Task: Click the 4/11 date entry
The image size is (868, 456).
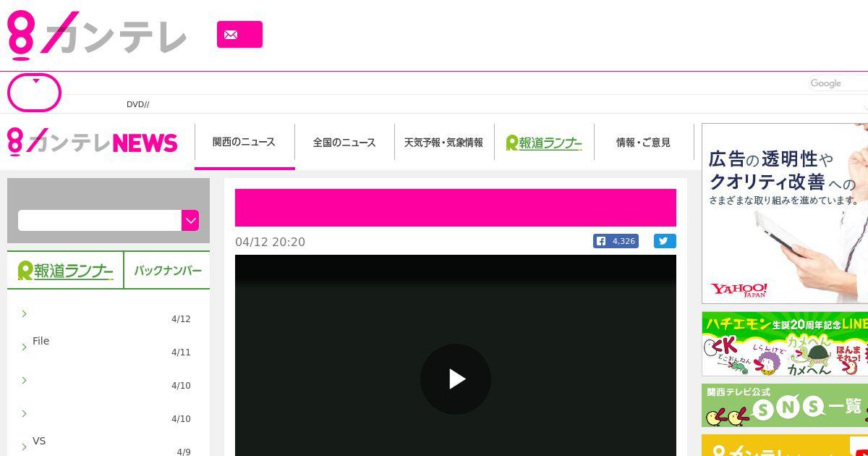Action: click(181, 352)
